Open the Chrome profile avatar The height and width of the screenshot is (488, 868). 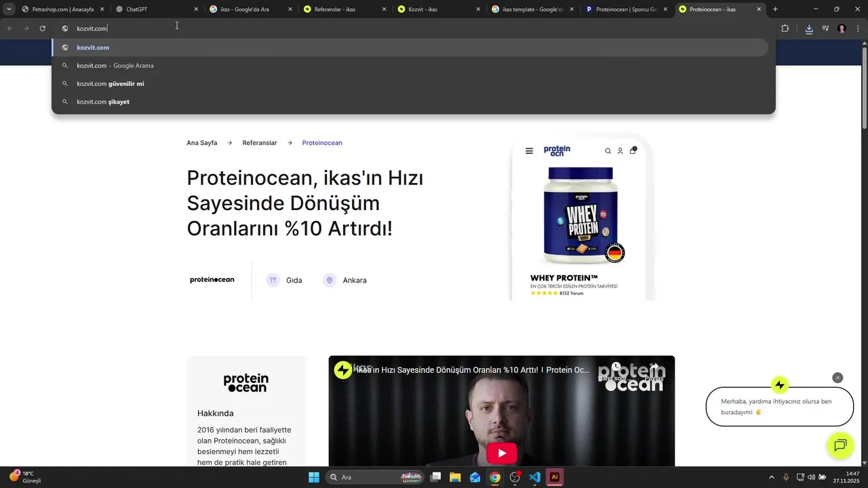click(842, 28)
